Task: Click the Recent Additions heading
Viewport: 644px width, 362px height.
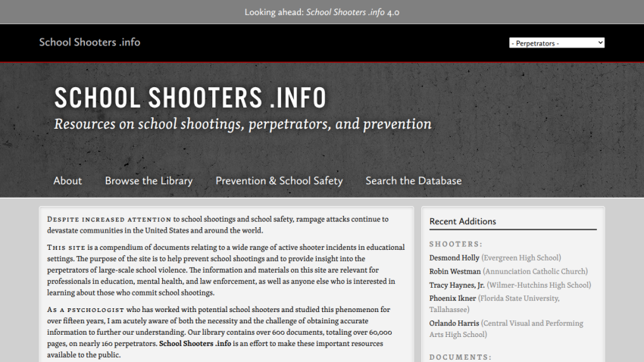Action: point(462,221)
